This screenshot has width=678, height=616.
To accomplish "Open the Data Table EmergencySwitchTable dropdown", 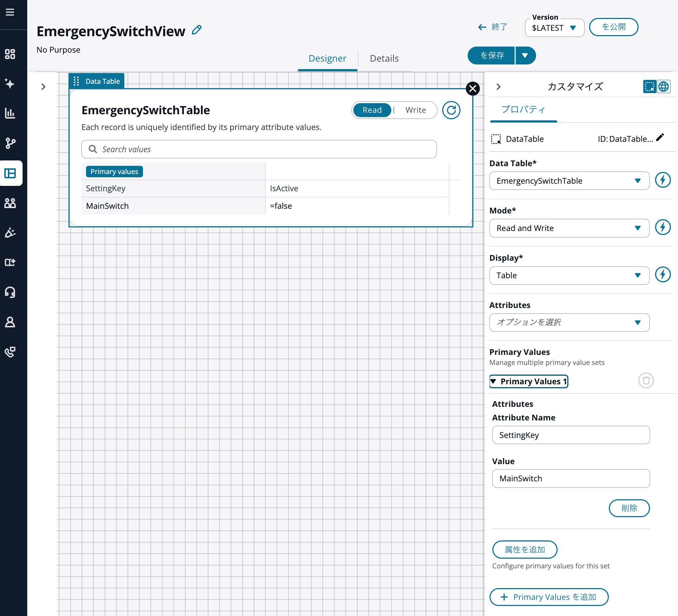I will [x=569, y=181].
